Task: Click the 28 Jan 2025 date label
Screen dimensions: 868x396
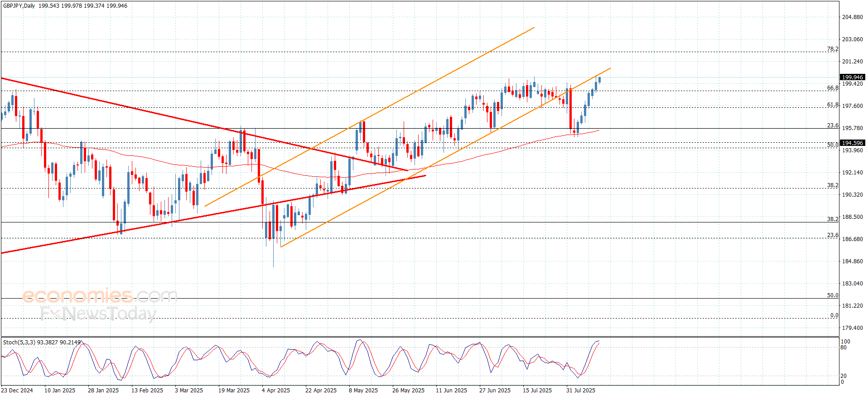Action: pyautogui.click(x=103, y=391)
